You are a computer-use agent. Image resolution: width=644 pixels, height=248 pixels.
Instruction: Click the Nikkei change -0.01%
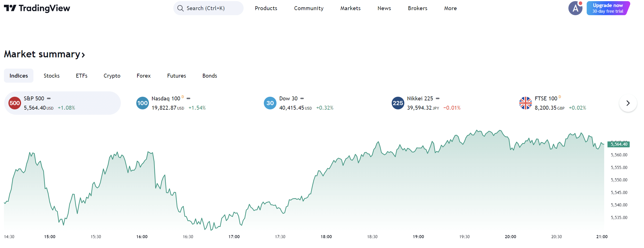point(452,108)
